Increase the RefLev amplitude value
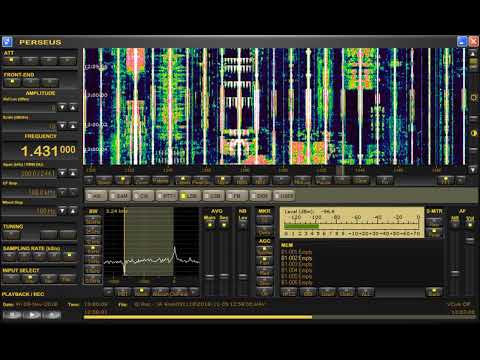 pos(73,107)
